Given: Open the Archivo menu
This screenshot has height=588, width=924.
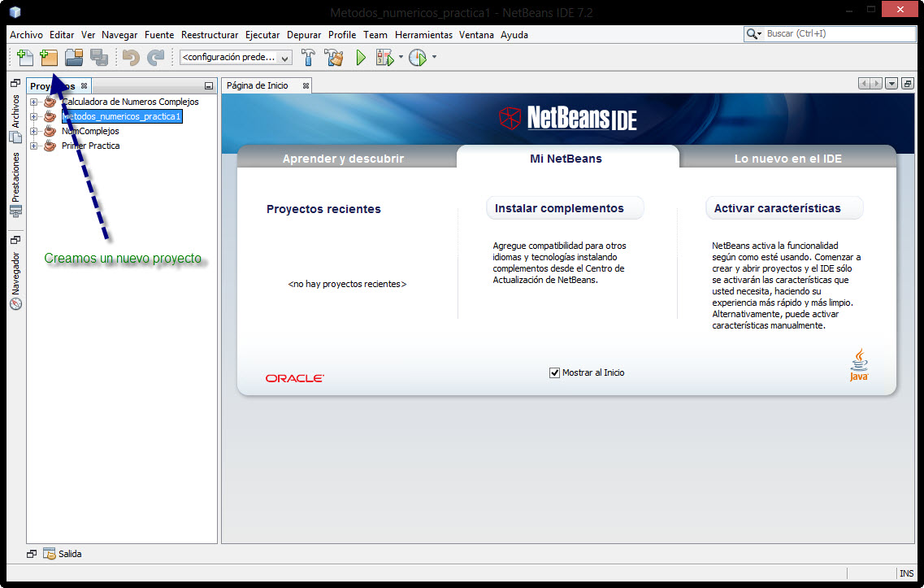Looking at the screenshot, I should point(27,35).
